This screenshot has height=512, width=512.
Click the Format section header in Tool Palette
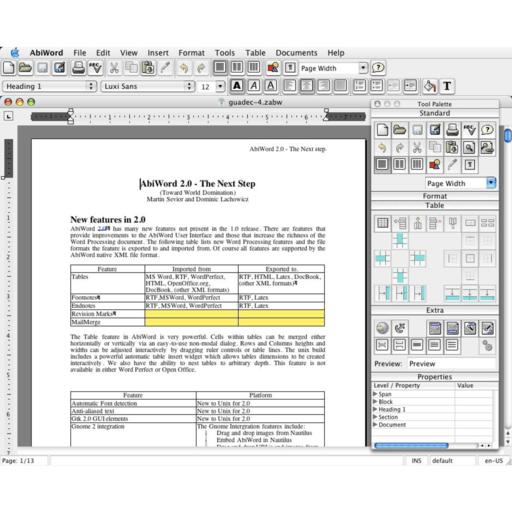pyautogui.click(x=435, y=196)
